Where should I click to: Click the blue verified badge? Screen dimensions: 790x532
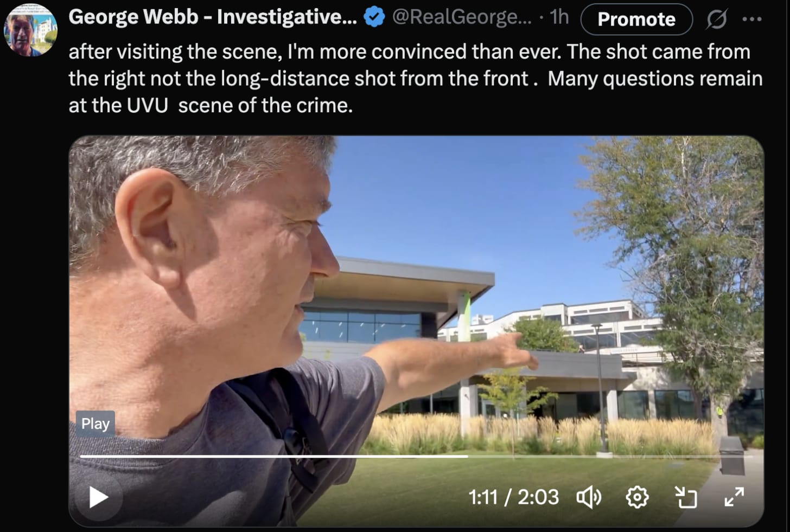374,17
